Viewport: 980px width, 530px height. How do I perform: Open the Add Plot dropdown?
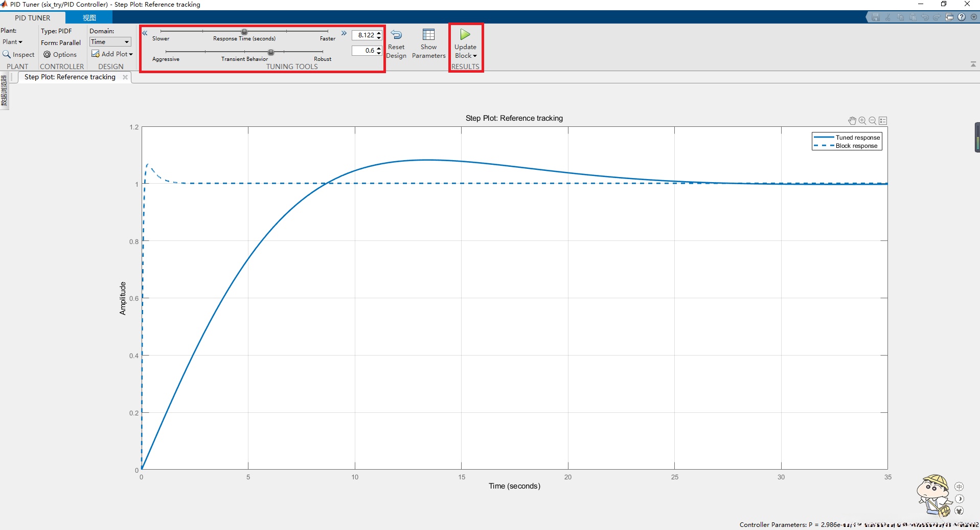(x=112, y=54)
